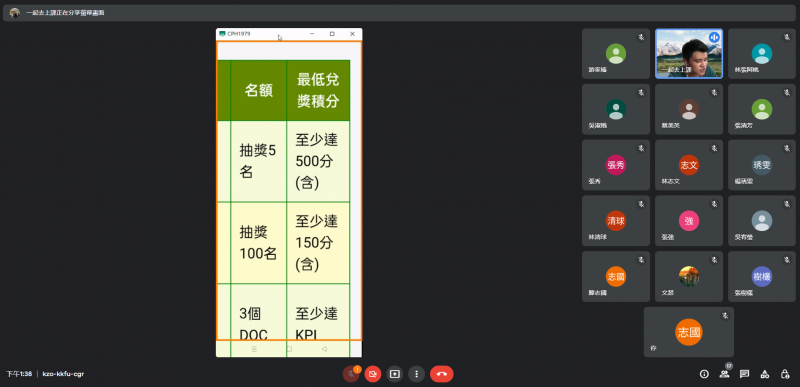This screenshot has height=387, width=800.
Task: Click the participant count badge 17
Action: point(729,366)
